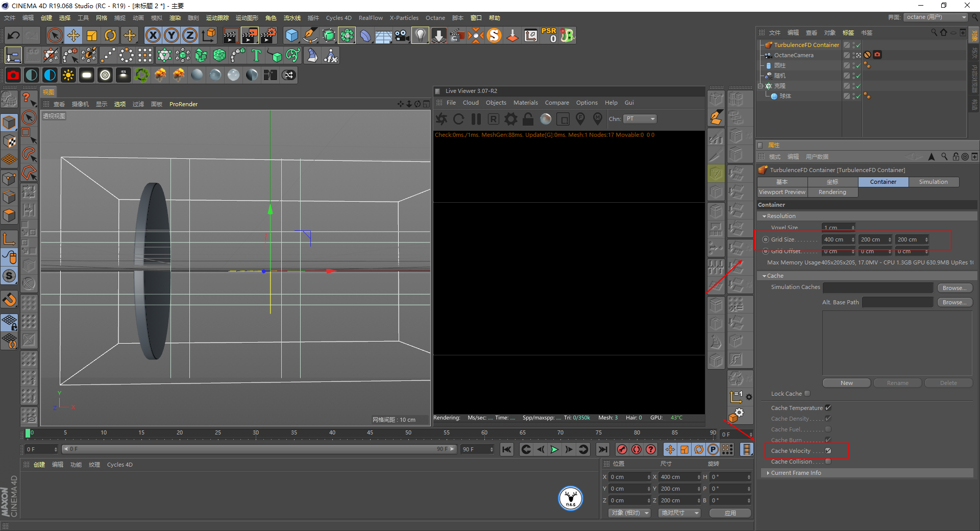The image size is (980, 531).
Task: Collapse the Cache section
Action: 764,276
